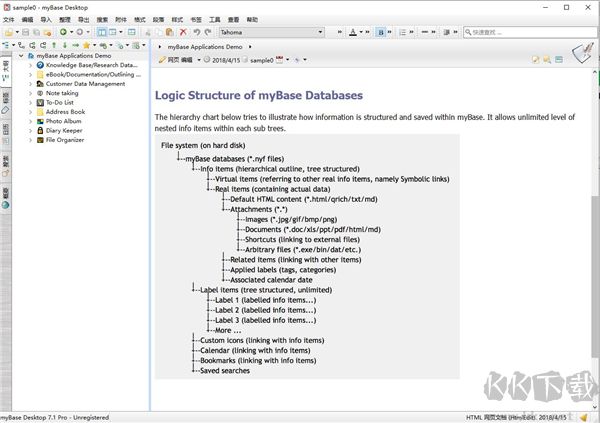Screen dimensions: 600x423
Task: Collapse the myBase Applications Demo root node
Action: click(x=21, y=56)
